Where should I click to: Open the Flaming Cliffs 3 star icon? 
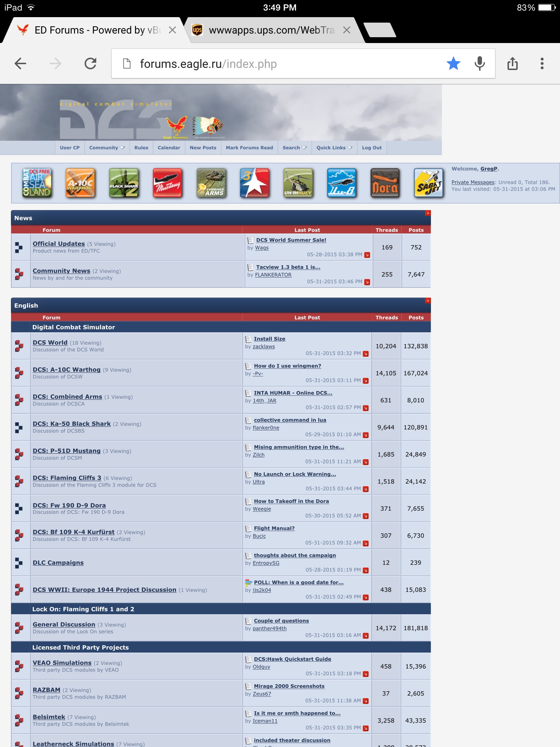tap(254, 183)
